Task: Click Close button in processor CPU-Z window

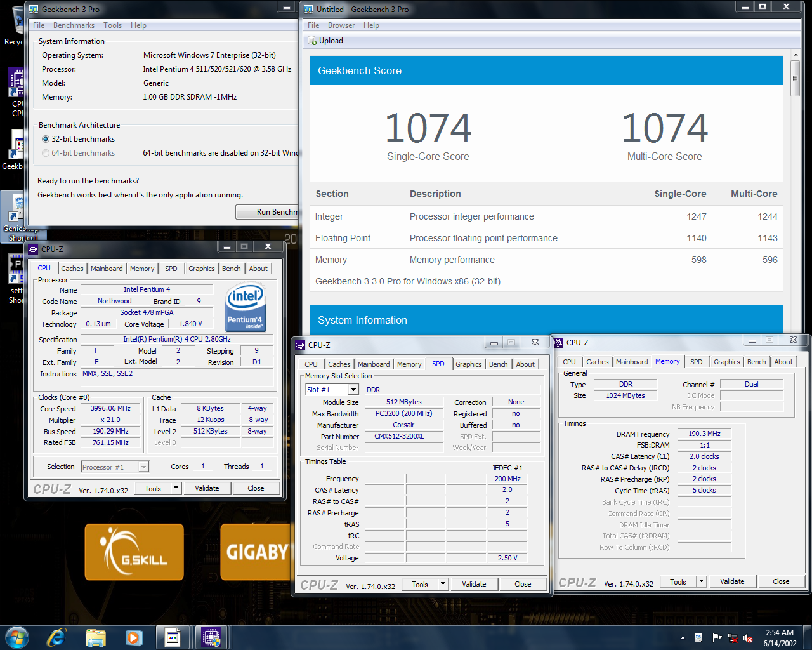Action: pos(256,488)
